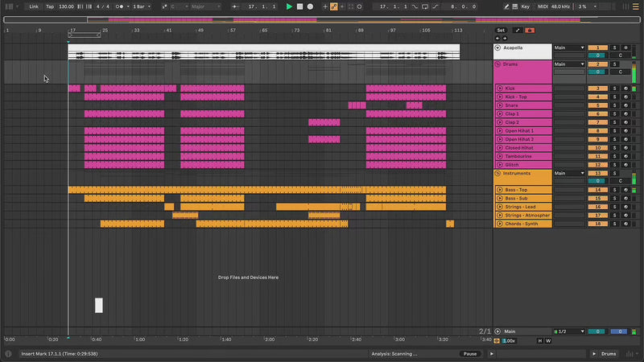Viewport: 644px width, 362px height.
Task: Select the Strings - Lead track header
Action: [x=523, y=207]
